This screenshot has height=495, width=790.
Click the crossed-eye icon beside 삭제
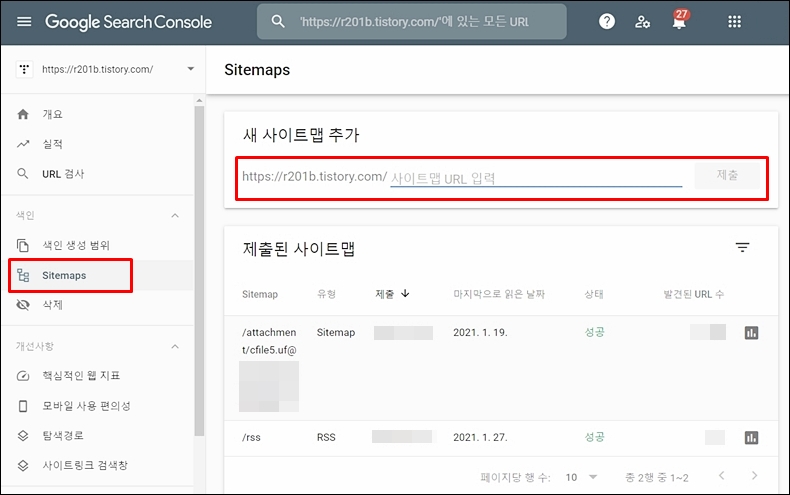coord(23,305)
